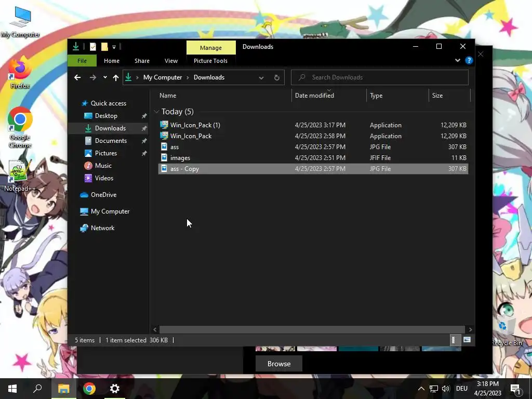Open the path chevron after My Computer
Image resolution: width=532 pixels, height=399 pixels.
tap(188, 78)
